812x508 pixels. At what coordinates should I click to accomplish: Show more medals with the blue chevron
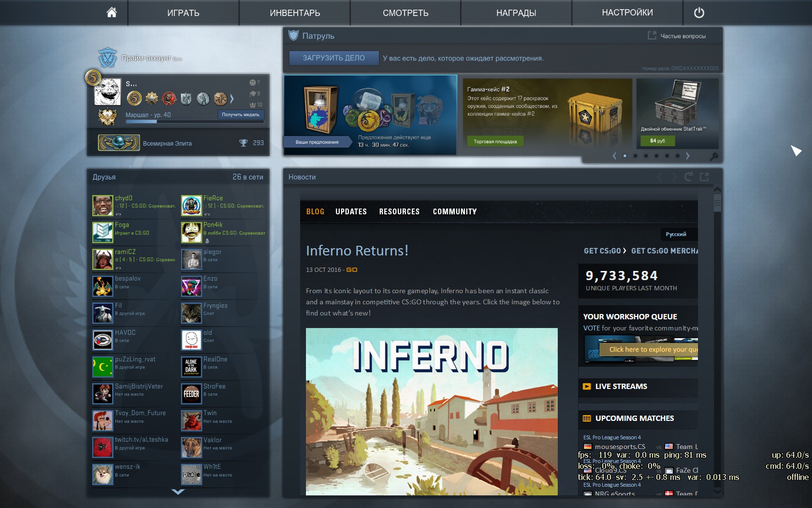[x=232, y=99]
